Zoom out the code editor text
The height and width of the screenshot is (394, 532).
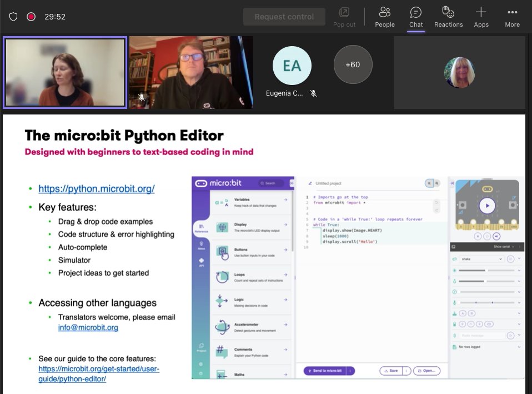(x=429, y=183)
